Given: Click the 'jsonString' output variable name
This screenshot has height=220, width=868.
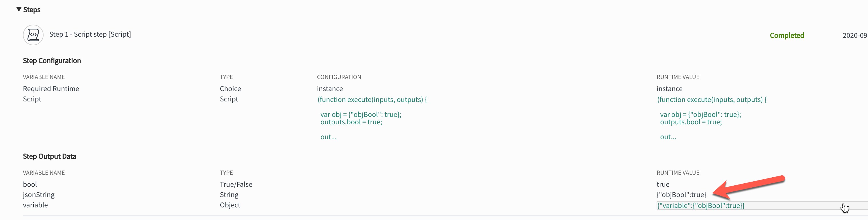Looking at the screenshot, I should click(x=39, y=195).
